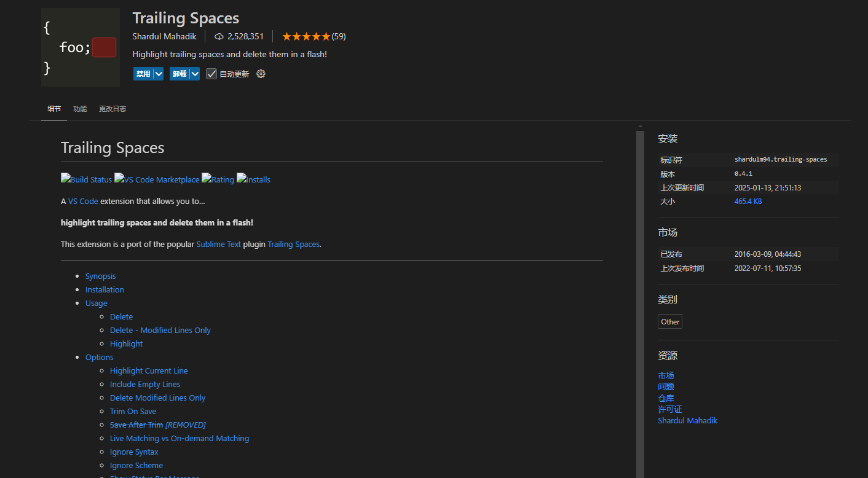Open the Ignore Scheme option link

[136, 465]
